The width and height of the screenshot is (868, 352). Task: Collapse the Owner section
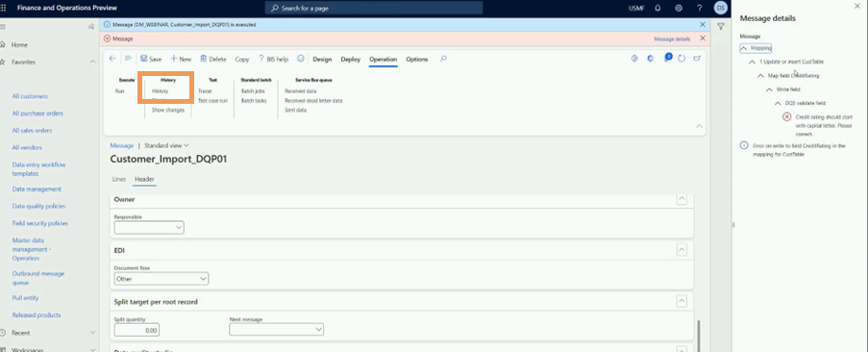tap(682, 199)
